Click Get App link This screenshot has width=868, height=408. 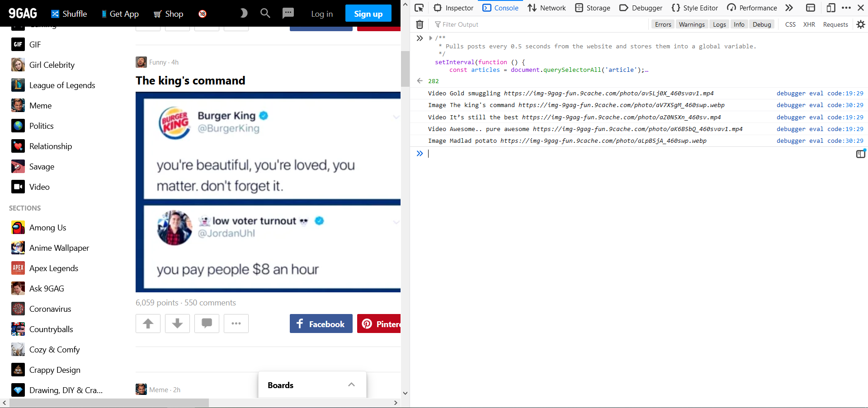point(120,14)
